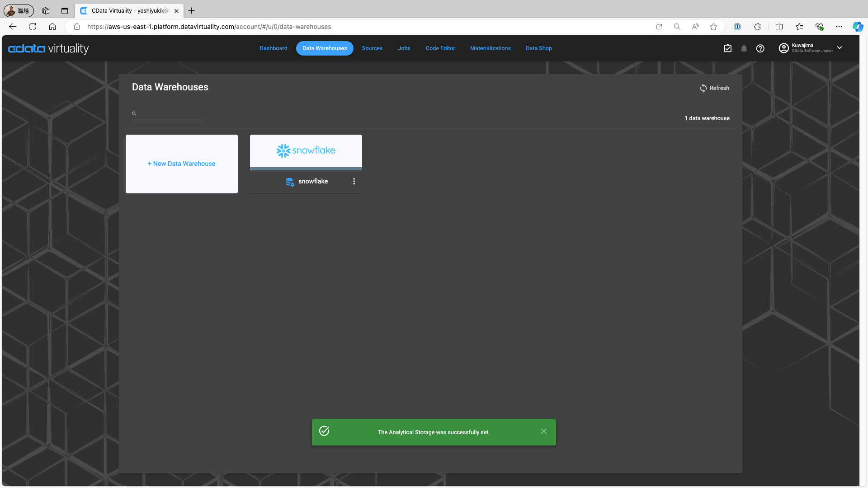
Task: Open the Copilot sidebar icon
Action: [x=857, y=27]
